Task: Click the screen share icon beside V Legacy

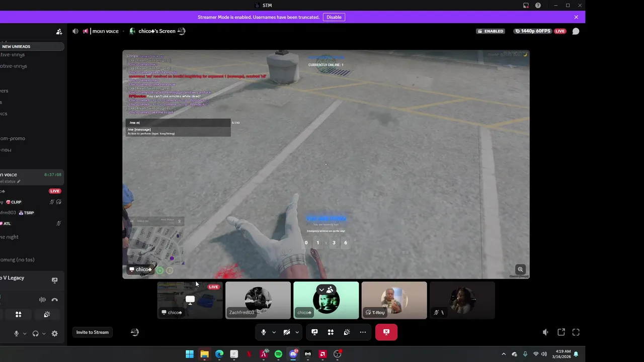Action: [x=55, y=280]
